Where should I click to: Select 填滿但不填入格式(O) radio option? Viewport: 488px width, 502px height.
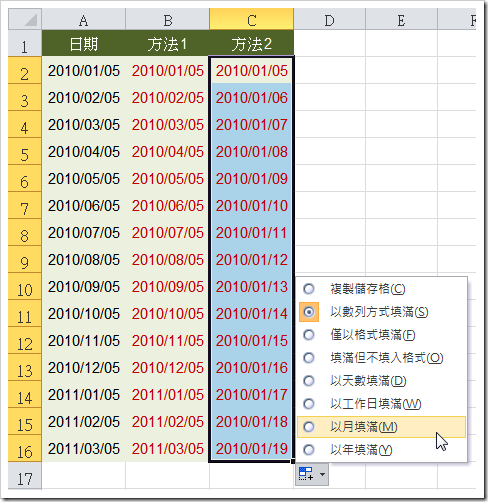tap(309, 358)
